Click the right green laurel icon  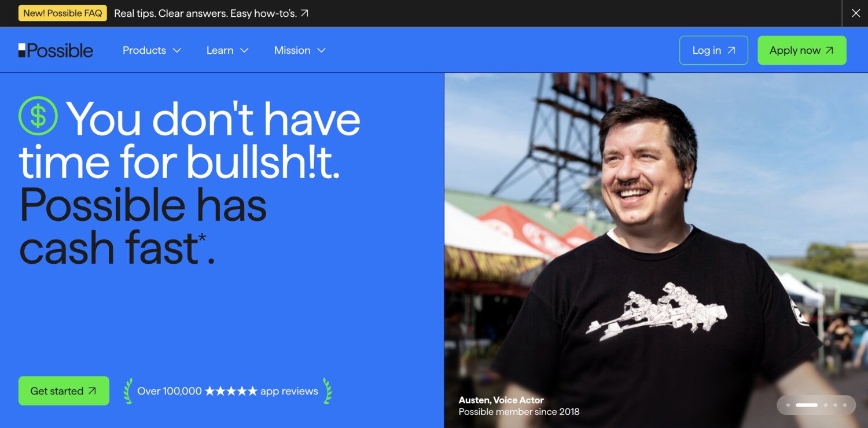click(328, 391)
